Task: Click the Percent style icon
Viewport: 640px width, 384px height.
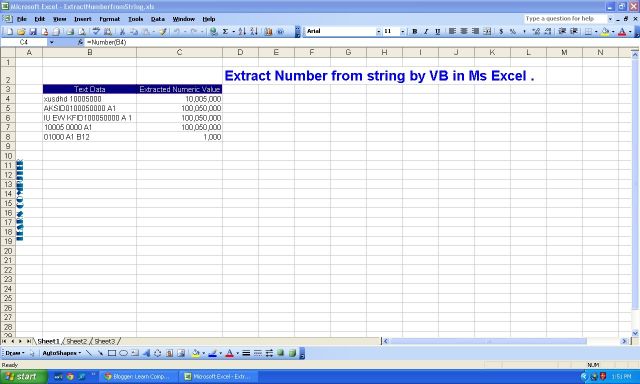Action: click(513, 31)
